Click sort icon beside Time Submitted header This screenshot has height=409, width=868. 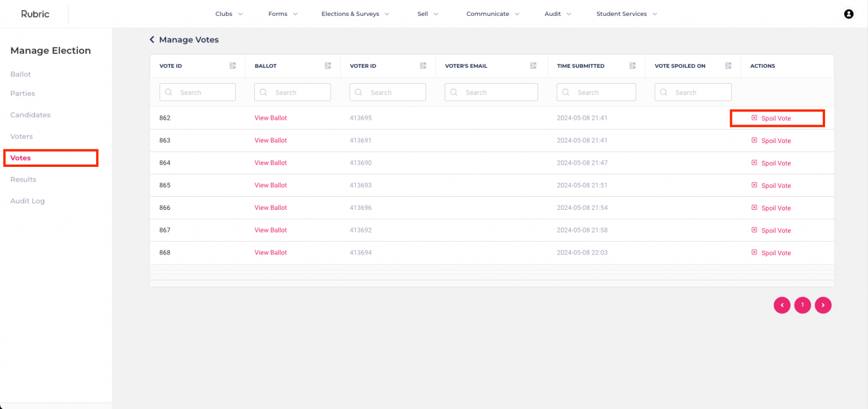click(x=633, y=66)
